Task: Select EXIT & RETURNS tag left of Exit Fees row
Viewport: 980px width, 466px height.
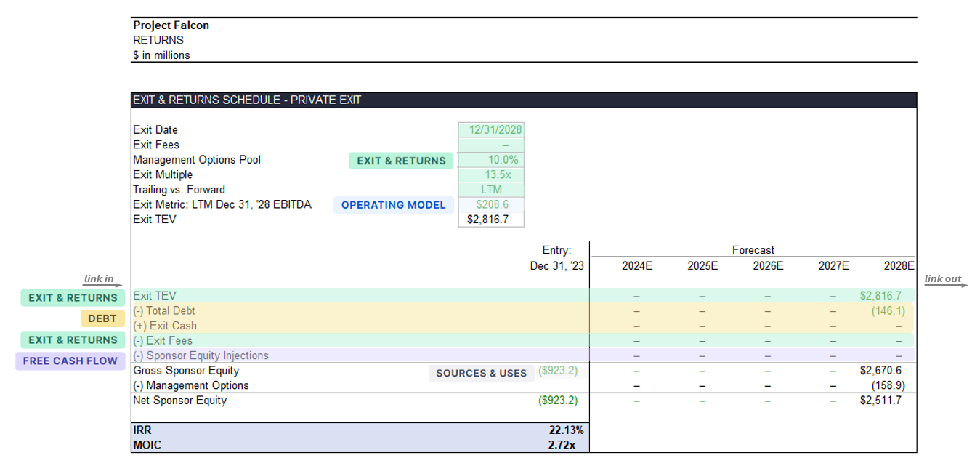Action: coord(73,340)
